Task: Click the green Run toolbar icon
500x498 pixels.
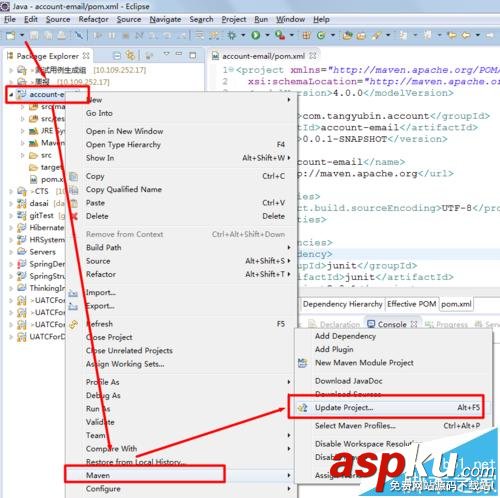Action: click(x=256, y=35)
